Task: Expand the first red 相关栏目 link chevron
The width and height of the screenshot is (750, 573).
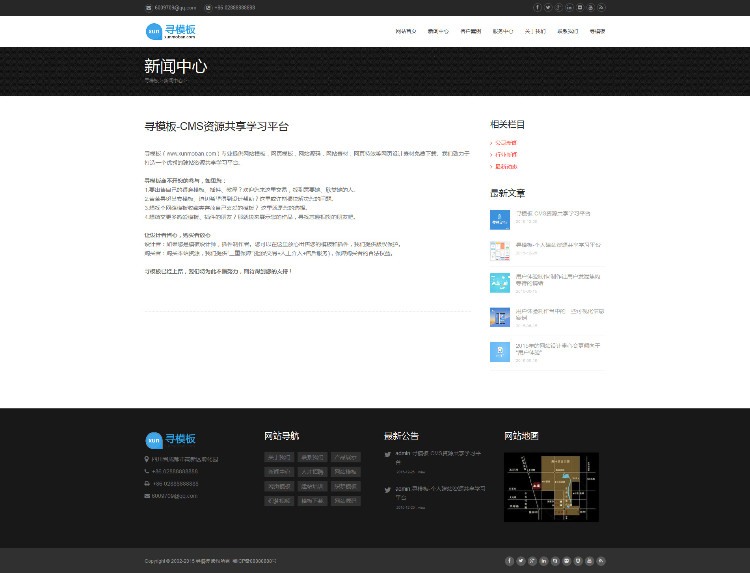Action: click(491, 143)
